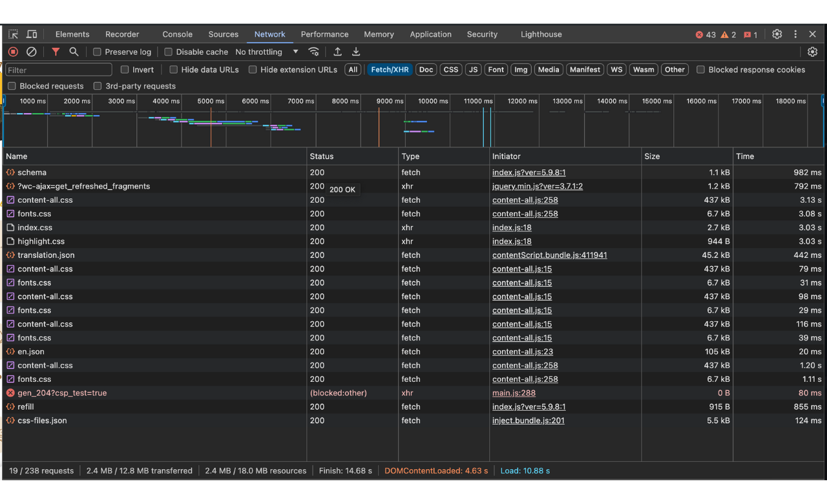Viewport: 827px width, 504px height.
Task: Open the Memory tab
Action: pyautogui.click(x=379, y=34)
